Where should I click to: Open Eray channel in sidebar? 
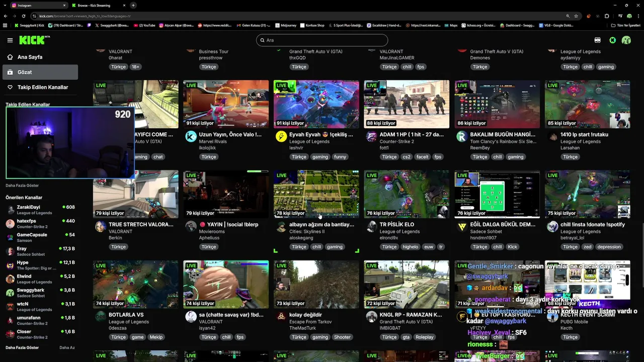click(40, 251)
